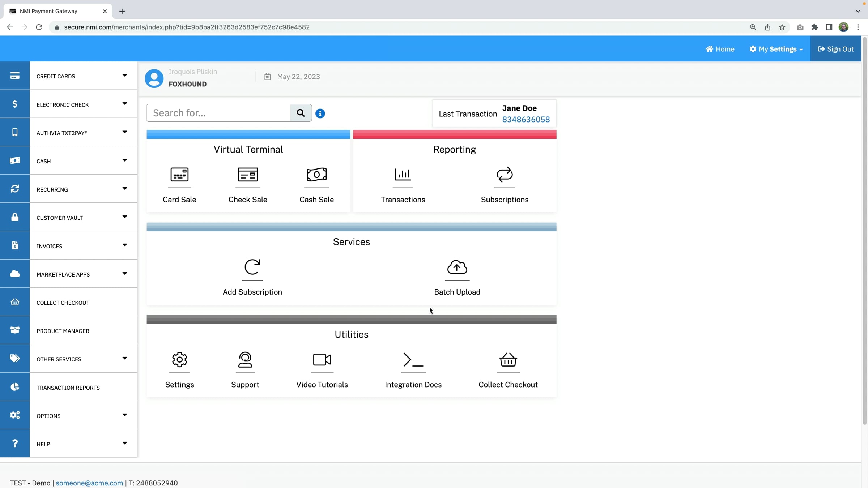Screen dimensions: 868x488
Task: Open the Batch Upload cloud icon
Action: (x=457, y=267)
